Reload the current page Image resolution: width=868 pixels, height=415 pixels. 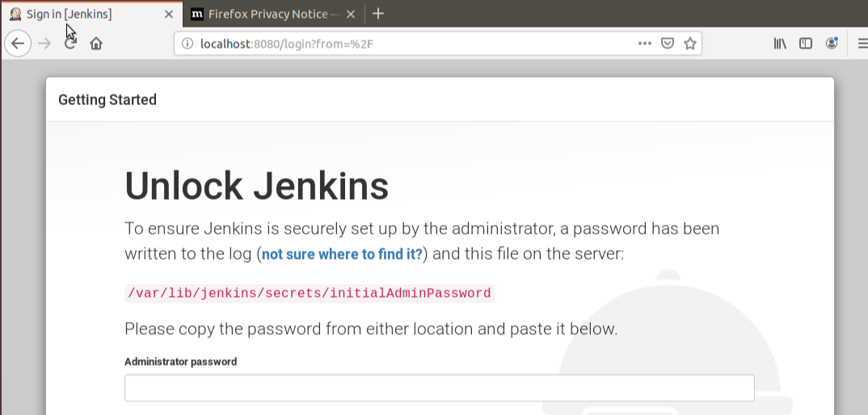point(70,43)
